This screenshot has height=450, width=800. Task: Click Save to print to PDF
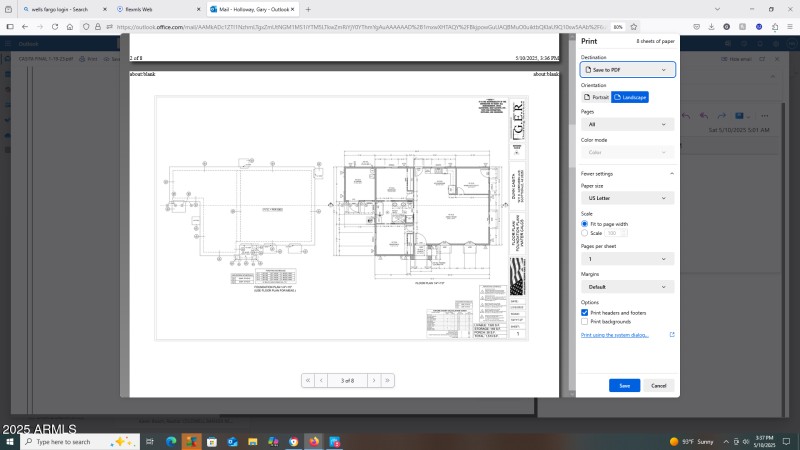(624, 385)
